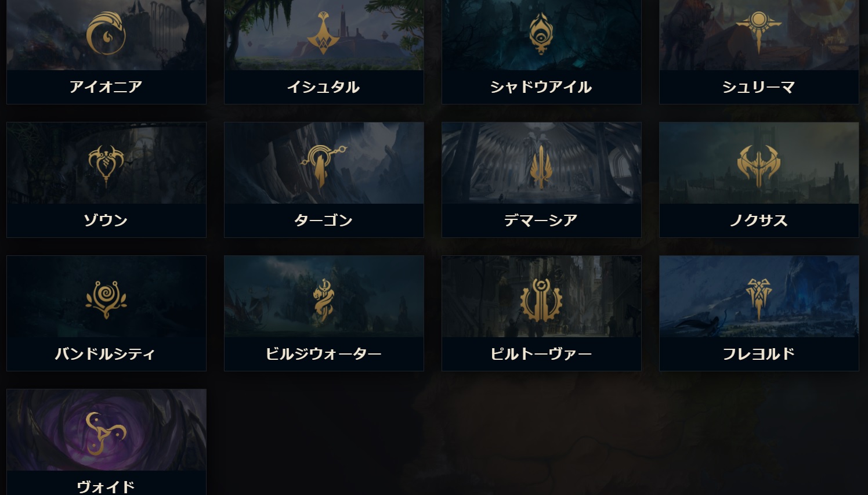
Task: Click the Ionia spiral crest icon
Action: pyautogui.click(x=106, y=34)
